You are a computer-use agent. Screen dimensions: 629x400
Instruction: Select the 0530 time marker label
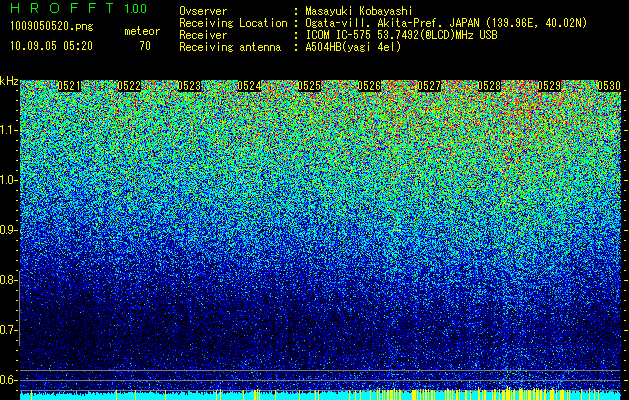click(609, 86)
